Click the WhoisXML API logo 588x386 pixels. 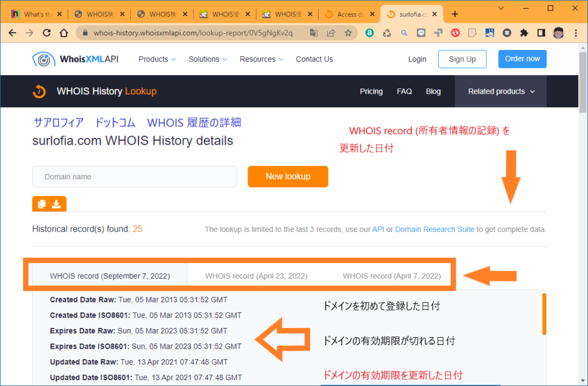(x=75, y=59)
